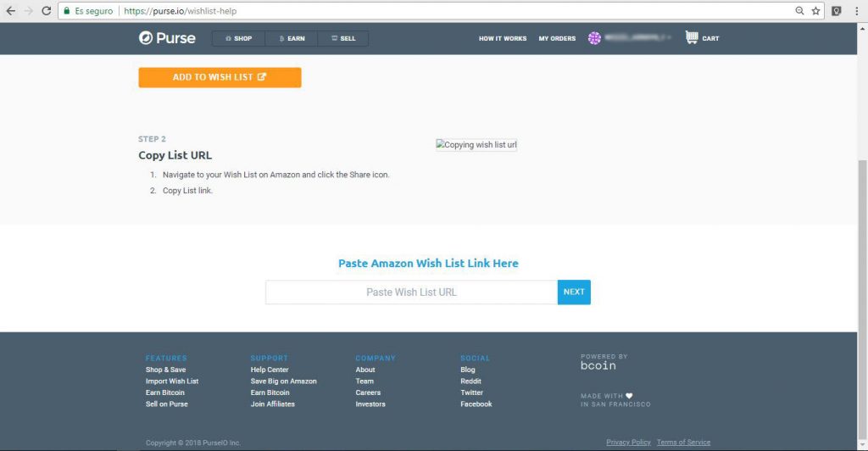The width and height of the screenshot is (868, 451).
Task: Open Earn Bitcoin link under Support
Action: tap(270, 393)
